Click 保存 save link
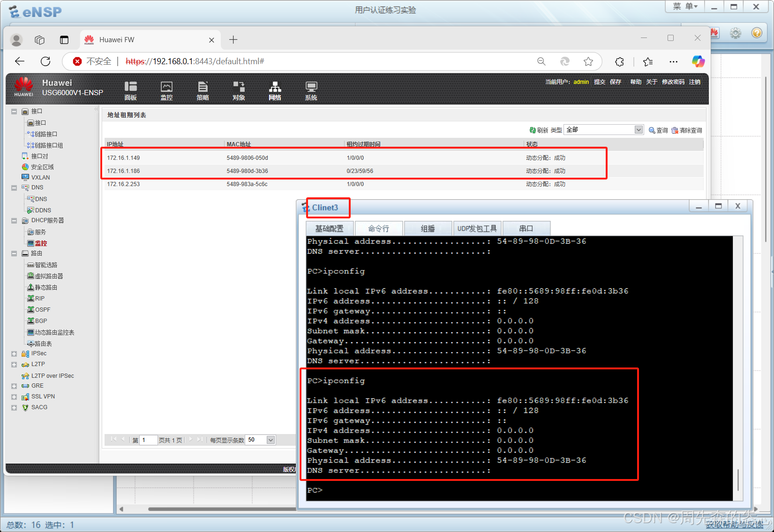Image resolution: width=774 pixels, height=532 pixels. [616, 82]
